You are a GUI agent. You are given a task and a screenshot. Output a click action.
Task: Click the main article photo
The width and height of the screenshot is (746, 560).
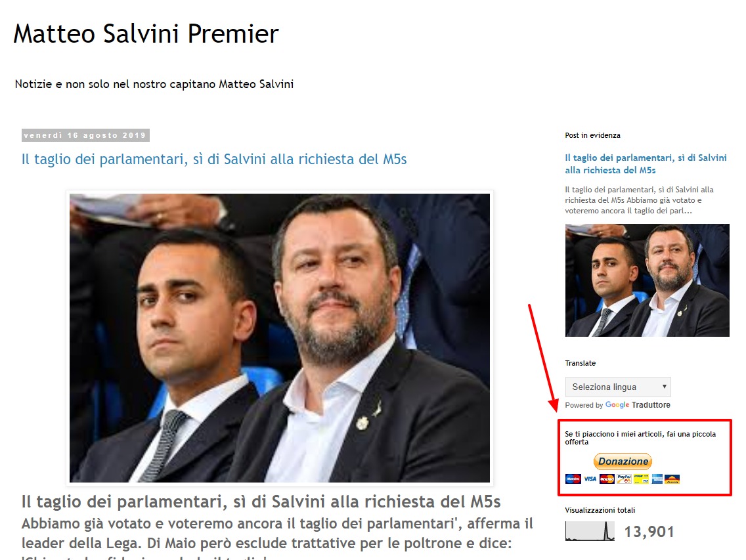point(280,338)
